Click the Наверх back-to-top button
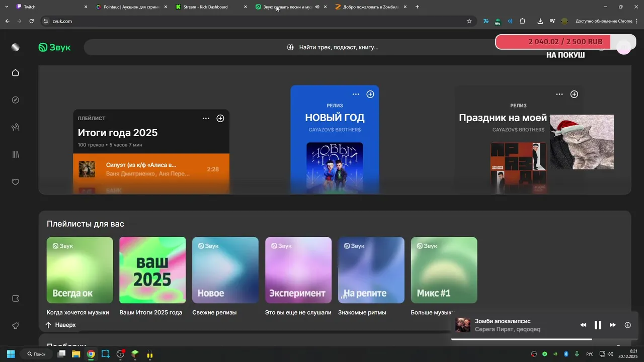 click(60, 325)
